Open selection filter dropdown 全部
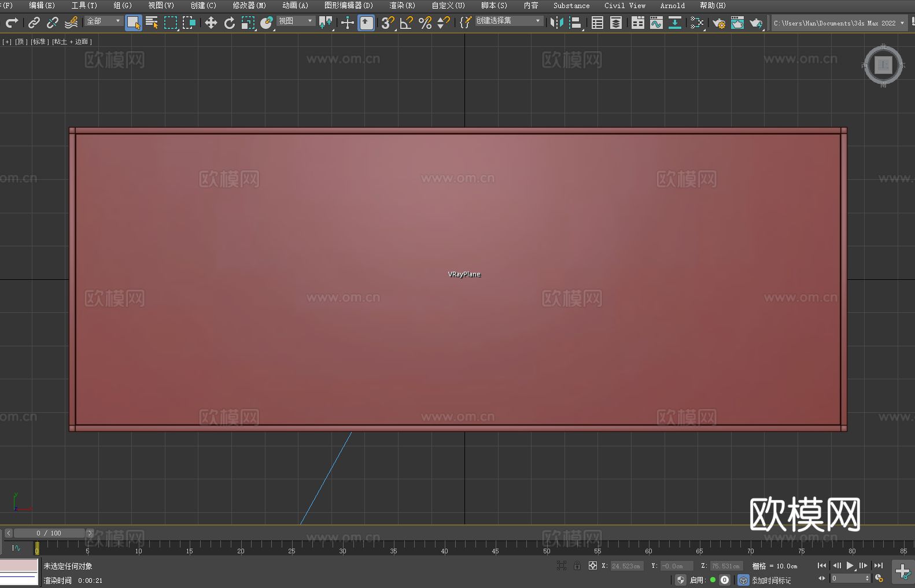The width and height of the screenshot is (915, 588). [104, 21]
